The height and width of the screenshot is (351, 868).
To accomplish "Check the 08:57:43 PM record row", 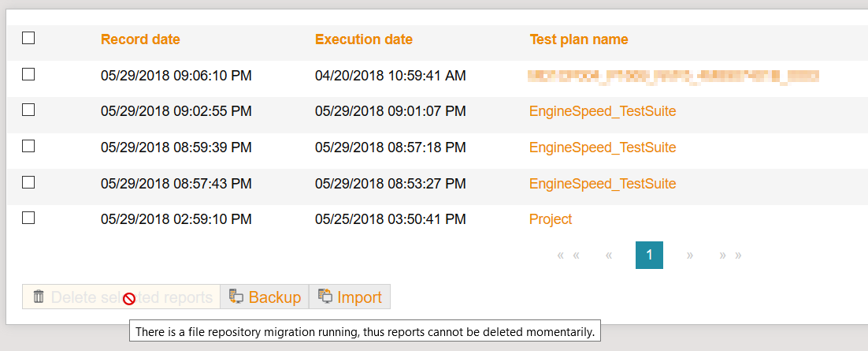I will [x=28, y=182].
